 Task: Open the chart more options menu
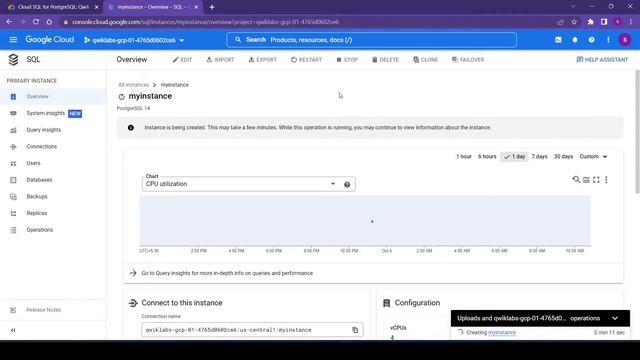606,180
